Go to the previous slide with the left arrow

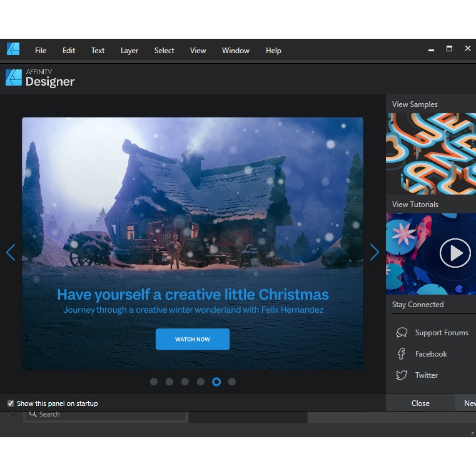pyautogui.click(x=11, y=252)
